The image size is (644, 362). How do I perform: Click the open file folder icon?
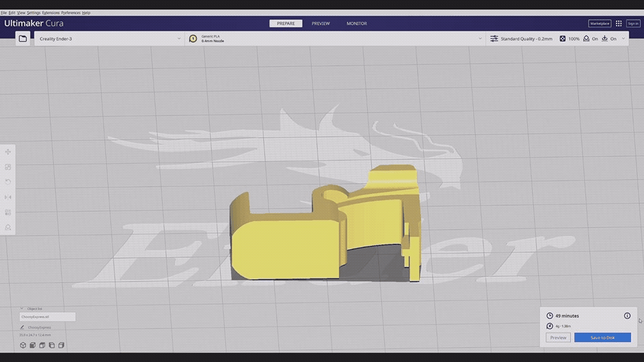[x=23, y=39]
